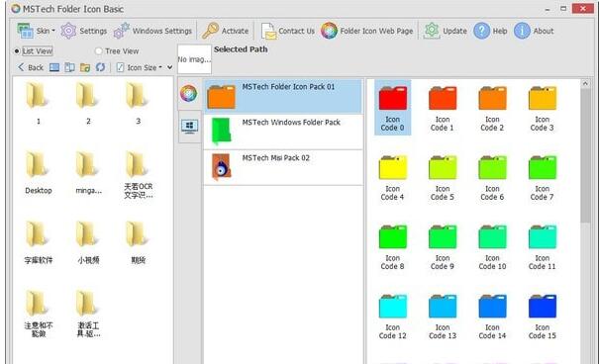This screenshot has width=599, height=364.
Task: Select the Desktop folder
Action: click(39, 172)
